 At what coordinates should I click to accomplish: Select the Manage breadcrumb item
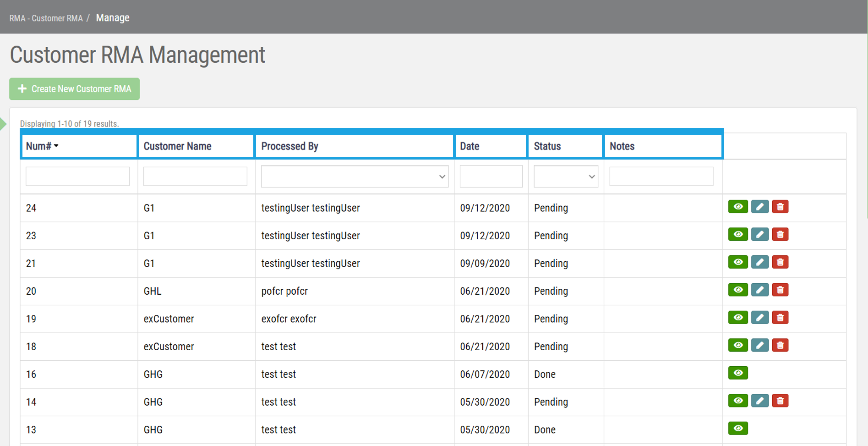112,17
